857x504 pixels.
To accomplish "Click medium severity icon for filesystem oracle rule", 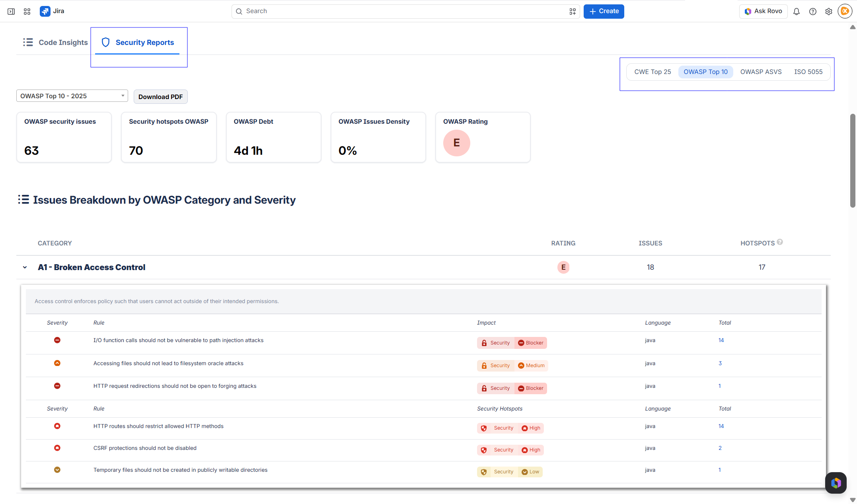I will [x=57, y=363].
